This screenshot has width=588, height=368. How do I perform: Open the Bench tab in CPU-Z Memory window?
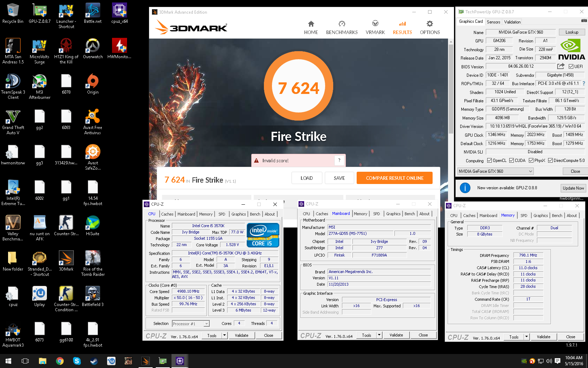point(557,216)
